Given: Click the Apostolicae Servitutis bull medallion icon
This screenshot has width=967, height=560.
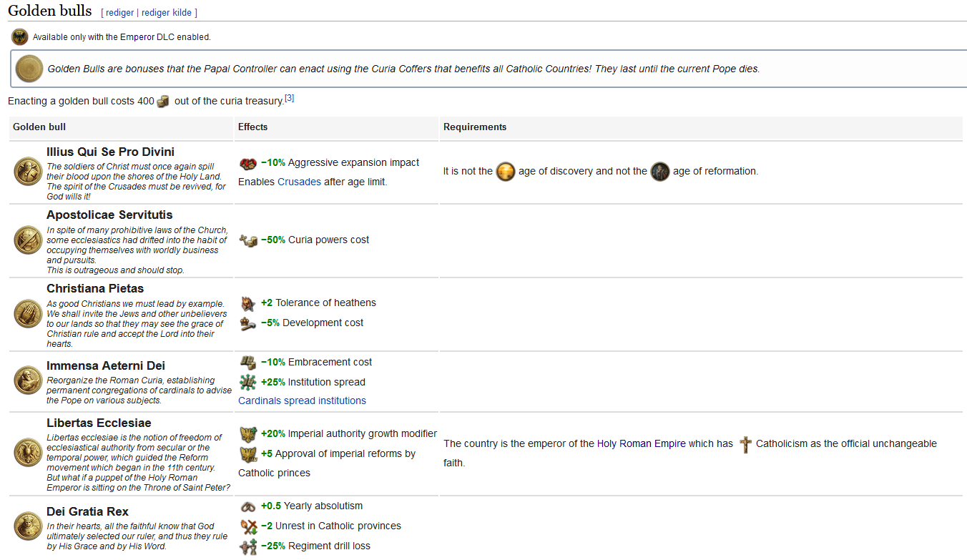Looking at the screenshot, I should point(28,240).
